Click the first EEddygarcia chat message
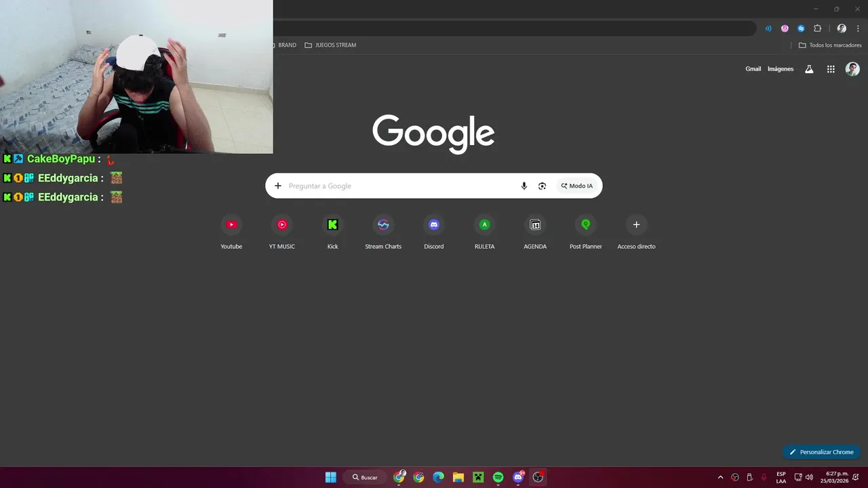This screenshot has width=868, height=488. click(62, 178)
